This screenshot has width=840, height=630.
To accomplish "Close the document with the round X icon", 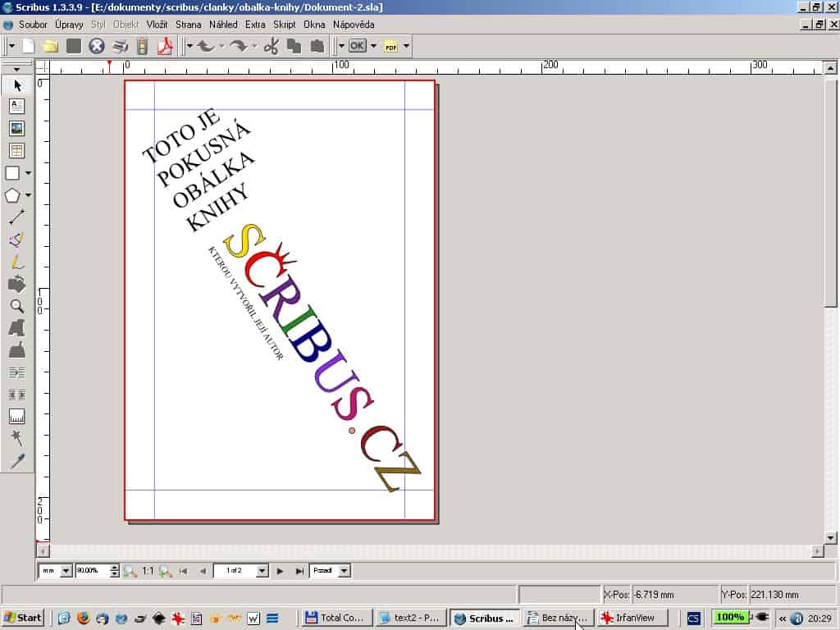I will 97,47.
